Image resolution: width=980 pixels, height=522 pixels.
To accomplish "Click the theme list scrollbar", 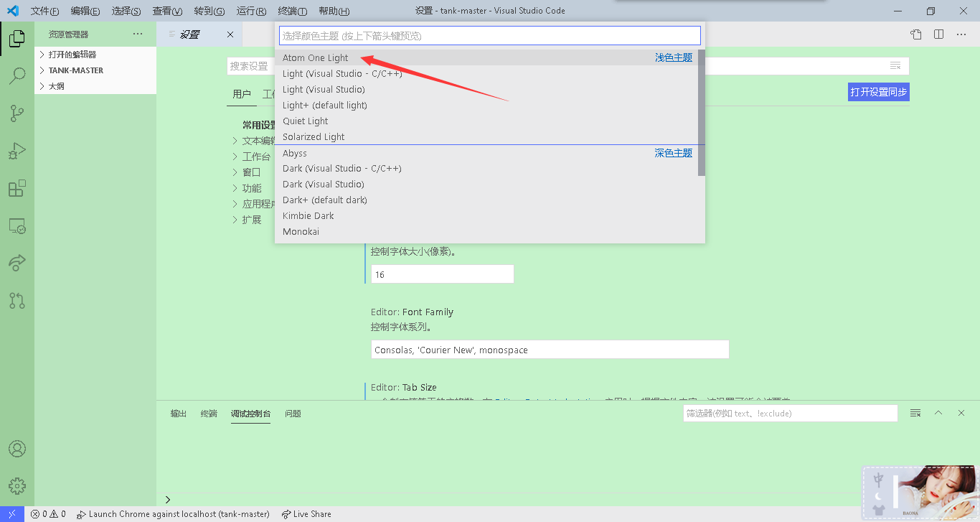I will point(701,113).
